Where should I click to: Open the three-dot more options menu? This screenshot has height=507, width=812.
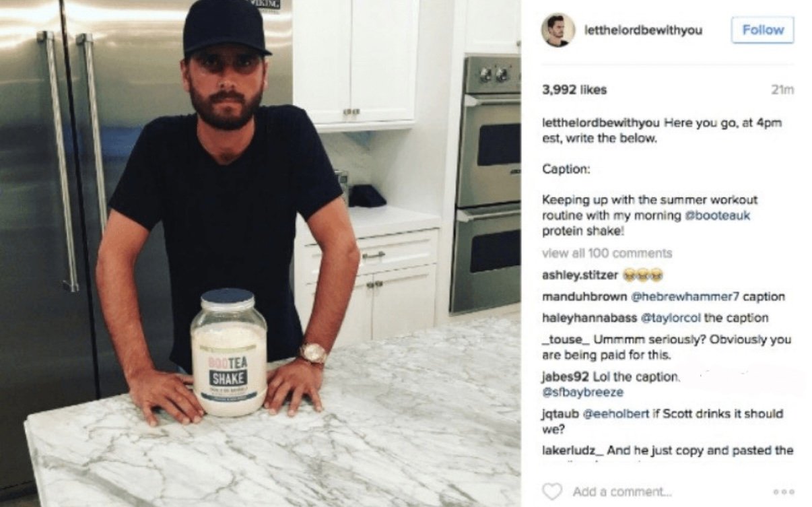784,492
